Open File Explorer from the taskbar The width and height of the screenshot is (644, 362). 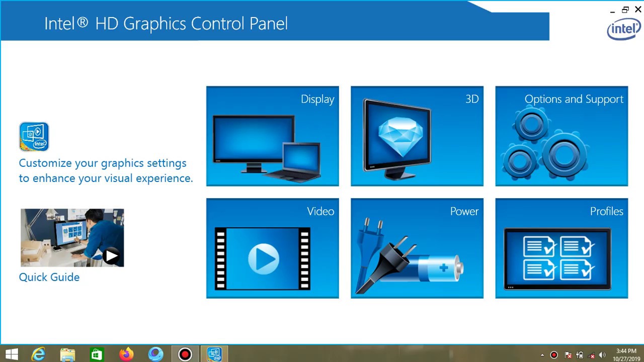[67, 354]
